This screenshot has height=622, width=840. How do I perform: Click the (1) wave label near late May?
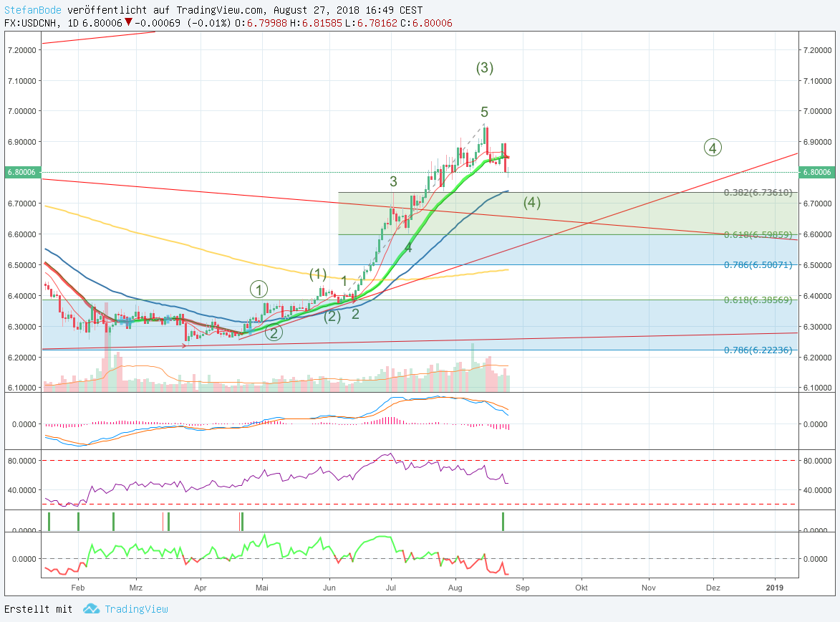click(x=318, y=274)
